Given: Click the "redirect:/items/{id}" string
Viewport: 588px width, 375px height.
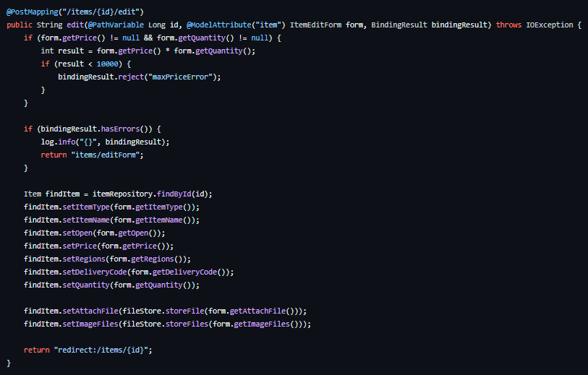Looking at the screenshot, I should 101,350.
